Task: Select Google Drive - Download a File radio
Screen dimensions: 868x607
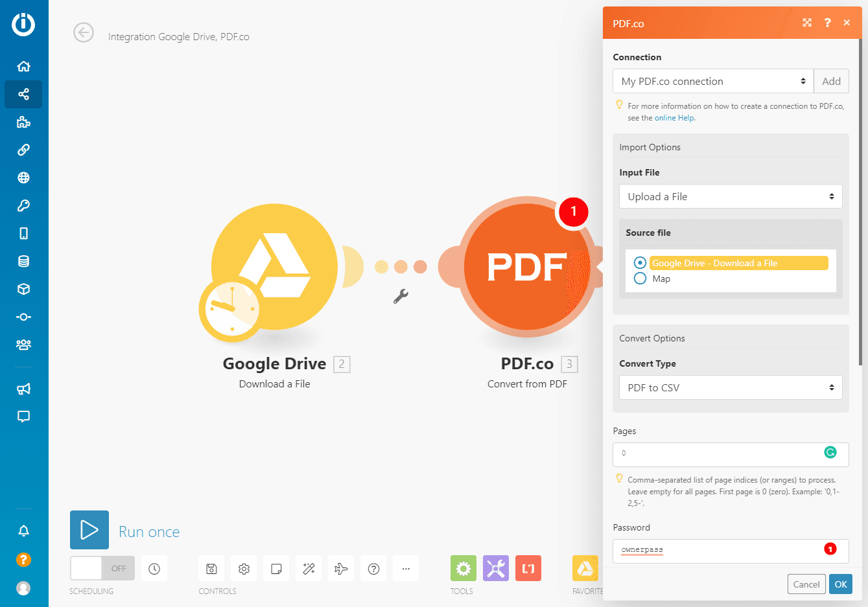Action: point(640,263)
